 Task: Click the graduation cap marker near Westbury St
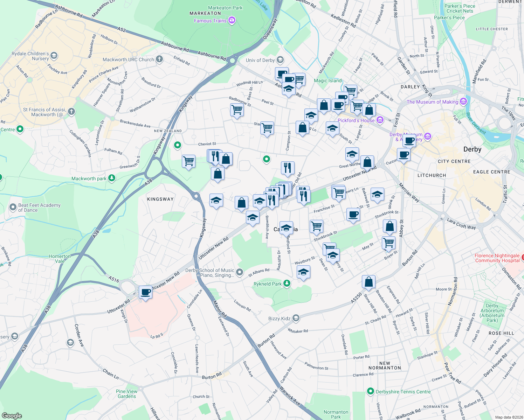[303, 272]
